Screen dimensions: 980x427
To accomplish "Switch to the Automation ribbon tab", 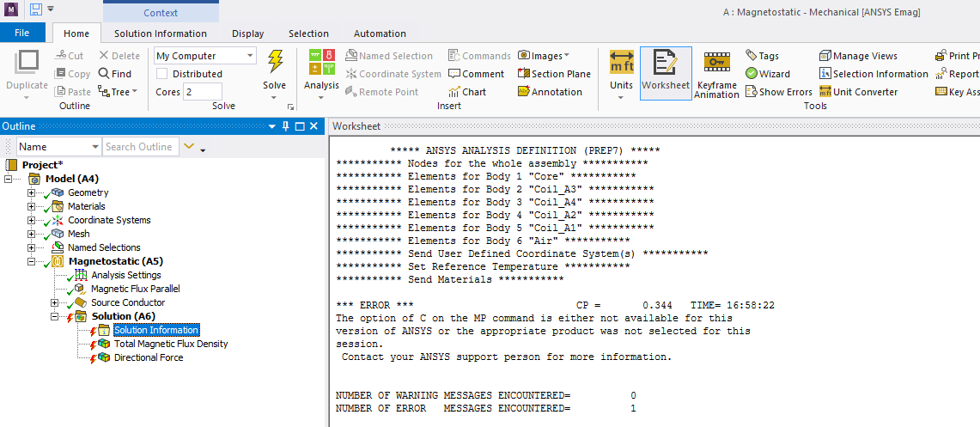I will [380, 34].
